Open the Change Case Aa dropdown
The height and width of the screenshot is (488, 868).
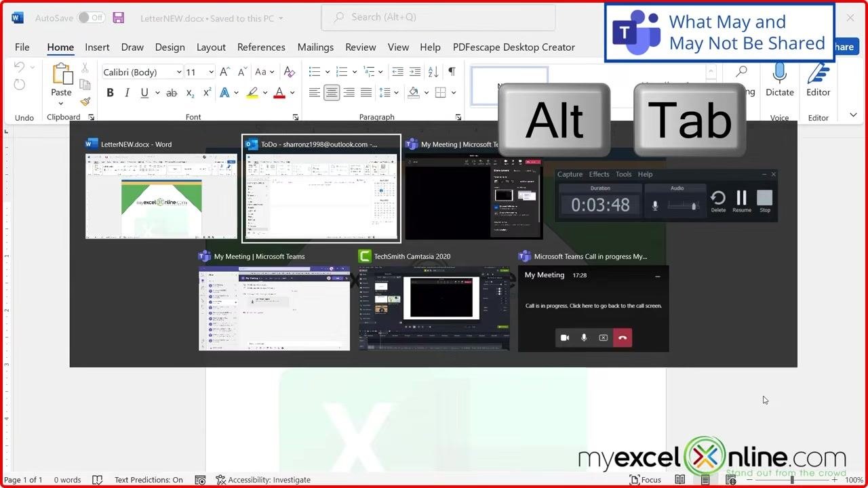(x=264, y=72)
